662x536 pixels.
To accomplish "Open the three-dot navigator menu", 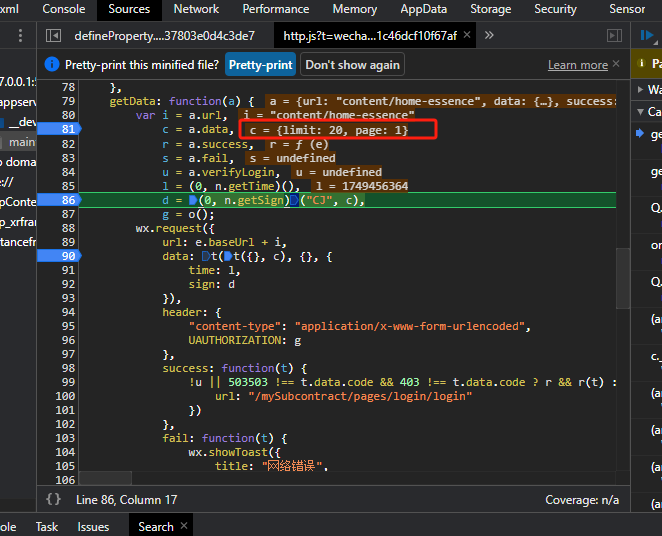I will tap(20, 36).
